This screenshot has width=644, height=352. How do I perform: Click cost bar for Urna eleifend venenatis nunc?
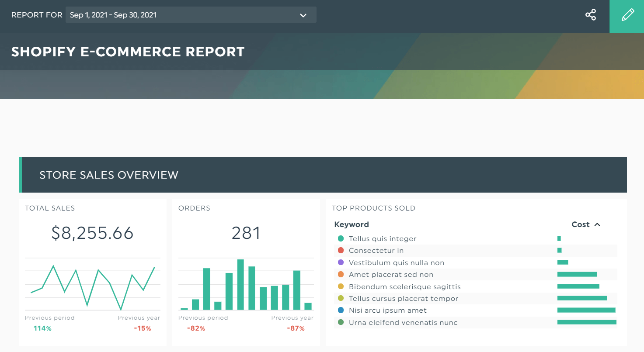pos(587,322)
